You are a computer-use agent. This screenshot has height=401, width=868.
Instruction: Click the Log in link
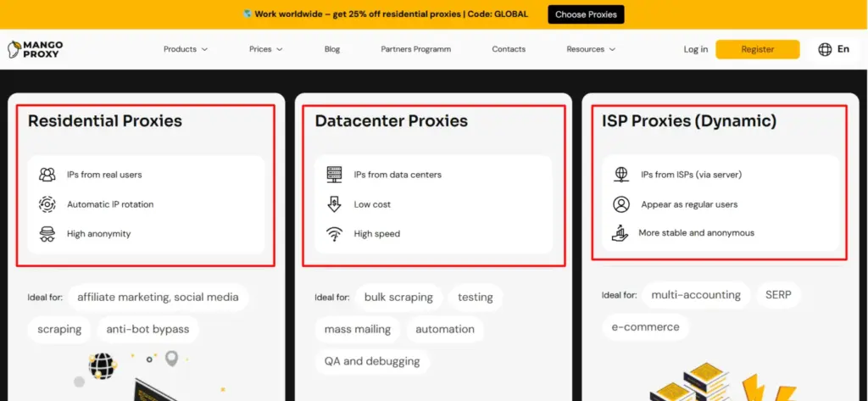coord(695,49)
